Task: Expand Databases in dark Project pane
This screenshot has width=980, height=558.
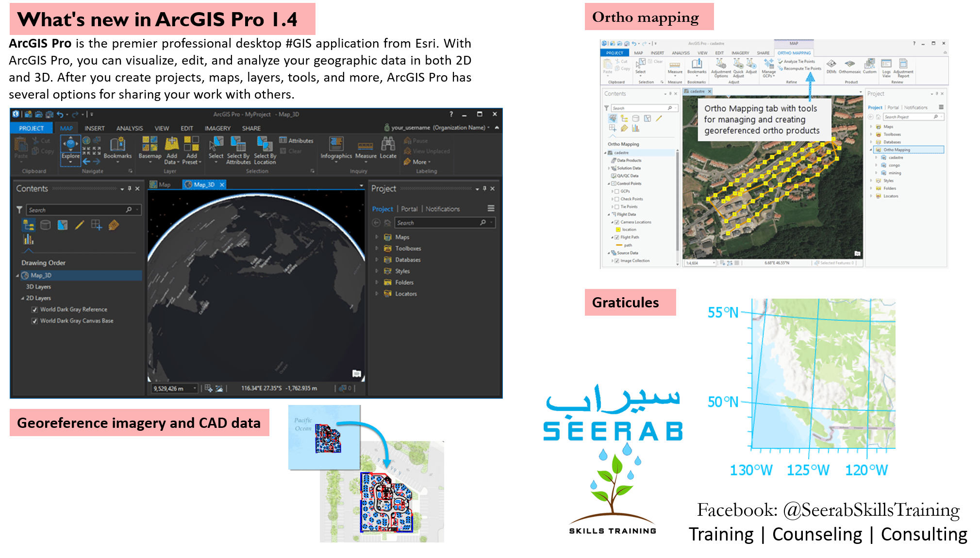Action: click(377, 260)
